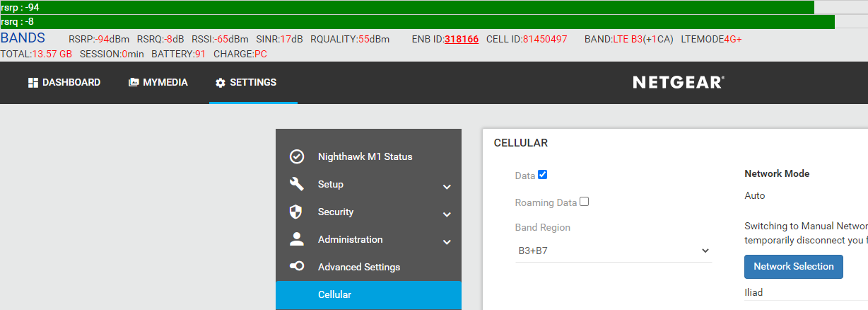Click the Network Selection button

pyautogui.click(x=794, y=267)
